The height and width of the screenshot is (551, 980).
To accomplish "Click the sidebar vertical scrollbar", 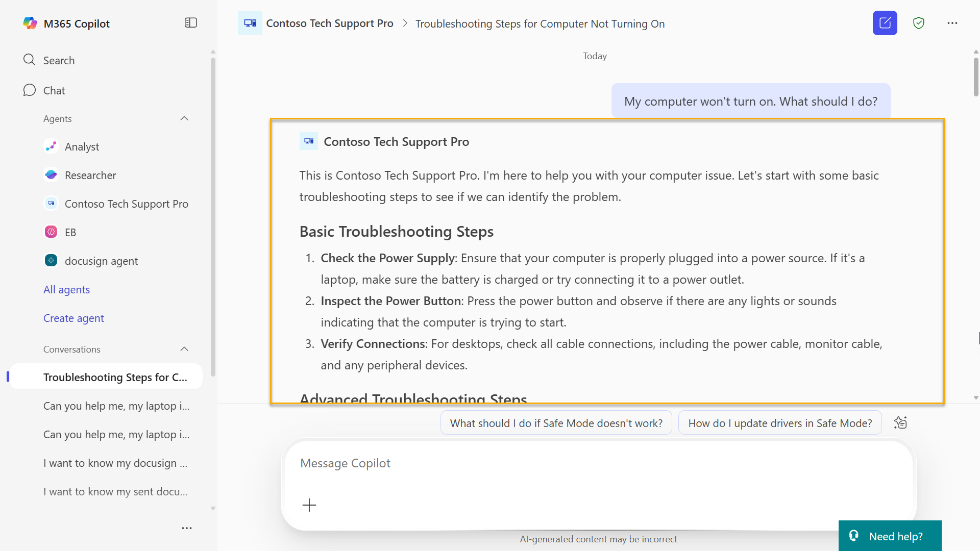I will [213, 217].
